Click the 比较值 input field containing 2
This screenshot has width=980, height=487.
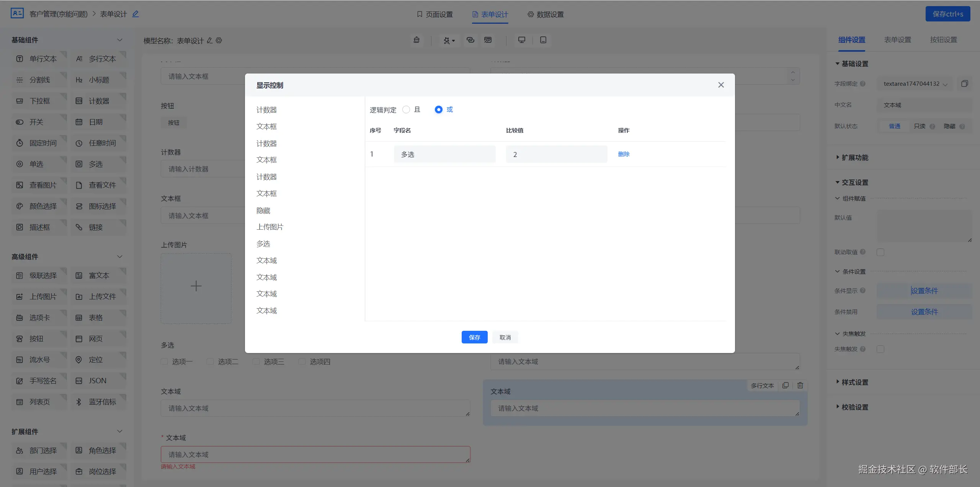pos(556,154)
